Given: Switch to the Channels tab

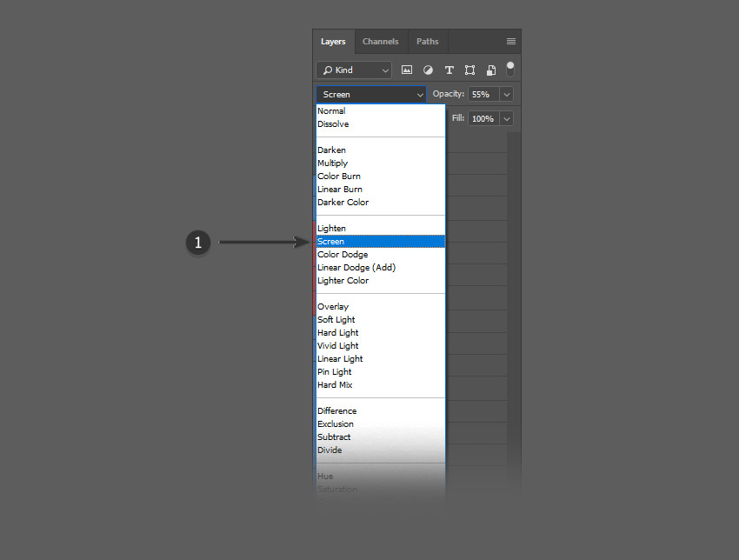Looking at the screenshot, I should pos(380,42).
